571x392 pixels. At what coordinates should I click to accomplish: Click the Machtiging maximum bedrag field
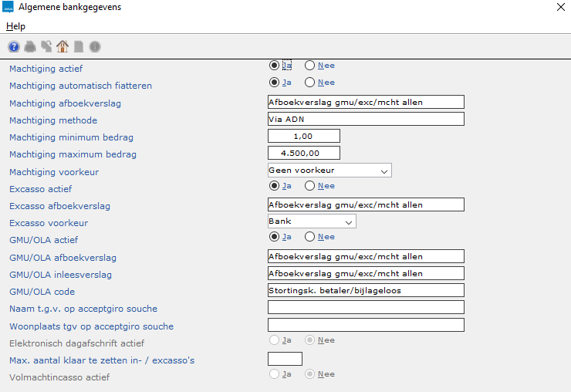coord(303,154)
